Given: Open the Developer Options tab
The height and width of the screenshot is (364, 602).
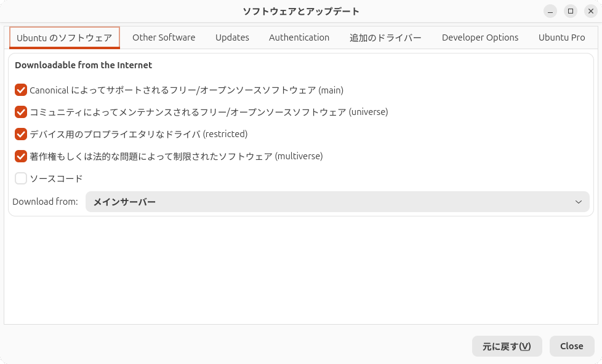Looking at the screenshot, I should coord(480,38).
